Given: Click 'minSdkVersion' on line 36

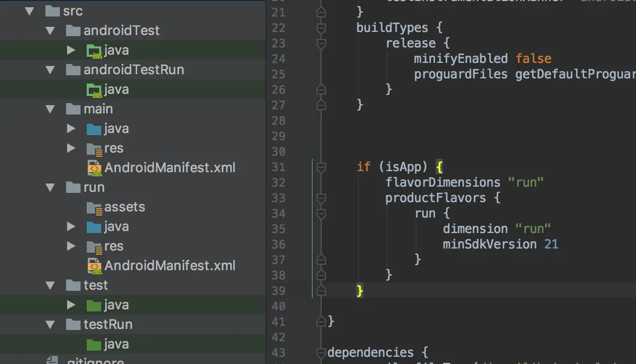Looking at the screenshot, I should [490, 244].
